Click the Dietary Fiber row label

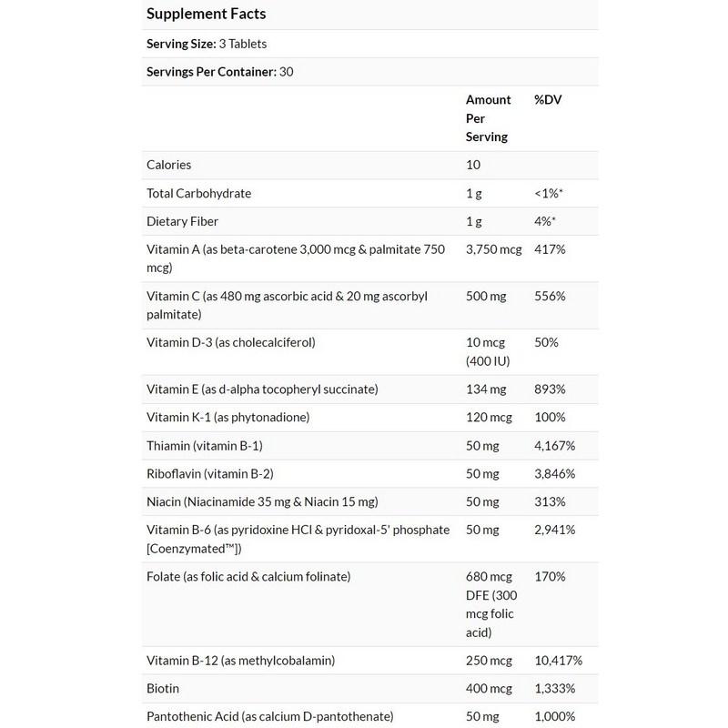click(182, 222)
